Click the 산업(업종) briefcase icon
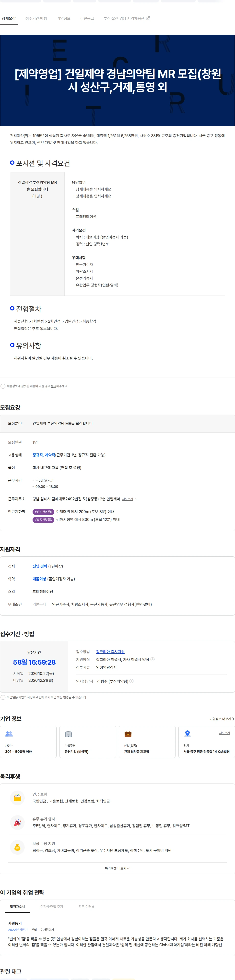This screenshot has height=980, width=235. coord(128,734)
